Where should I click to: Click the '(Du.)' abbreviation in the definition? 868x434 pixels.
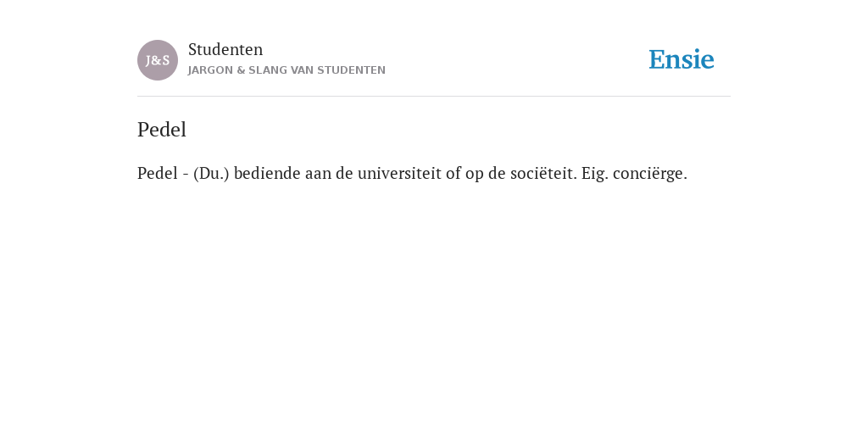tap(211, 173)
